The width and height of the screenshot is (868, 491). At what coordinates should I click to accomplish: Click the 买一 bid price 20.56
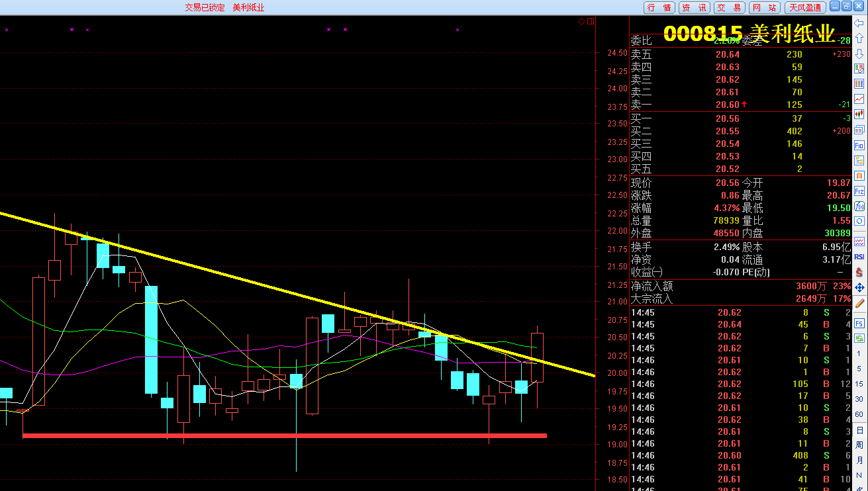tap(728, 118)
